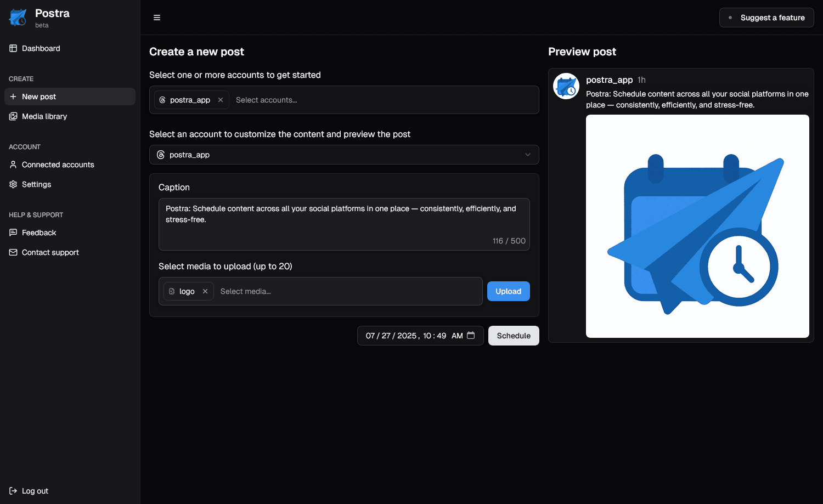
Task: Toggle the sidebar with the hamburger icon
Action: click(157, 18)
